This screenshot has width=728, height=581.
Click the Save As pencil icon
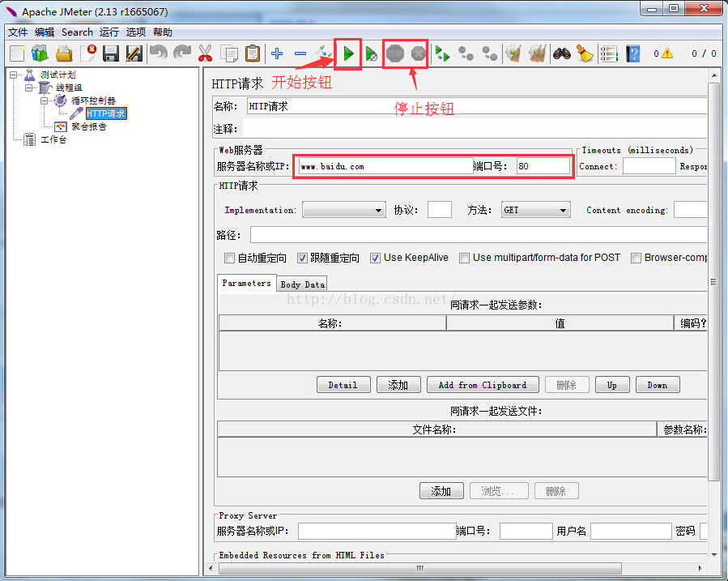(x=134, y=53)
